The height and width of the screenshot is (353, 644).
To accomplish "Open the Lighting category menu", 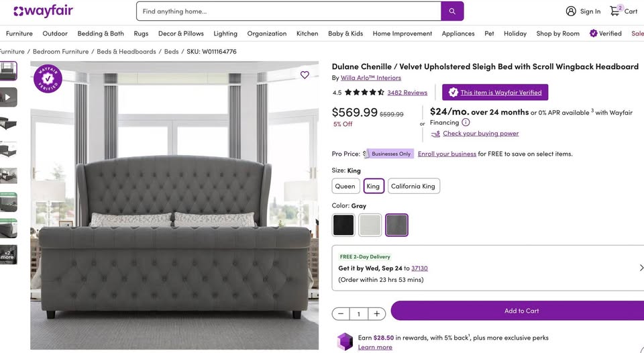I will pyautogui.click(x=225, y=34).
